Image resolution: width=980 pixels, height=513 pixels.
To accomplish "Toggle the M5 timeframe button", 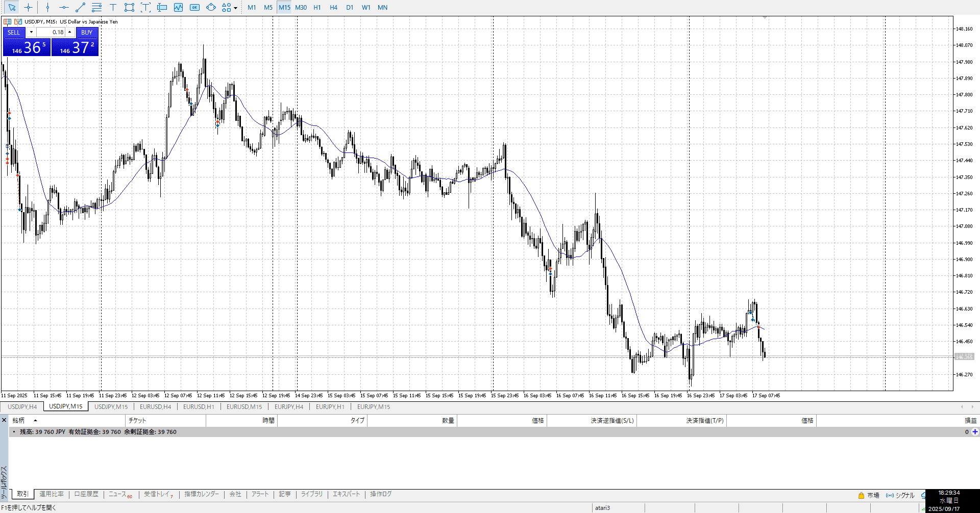I will pyautogui.click(x=268, y=8).
